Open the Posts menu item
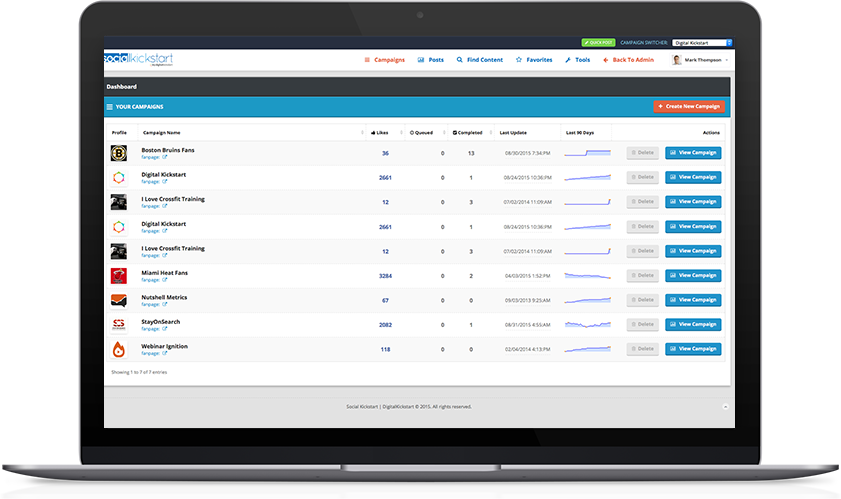This screenshot has width=841, height=499. coord(431,60)
